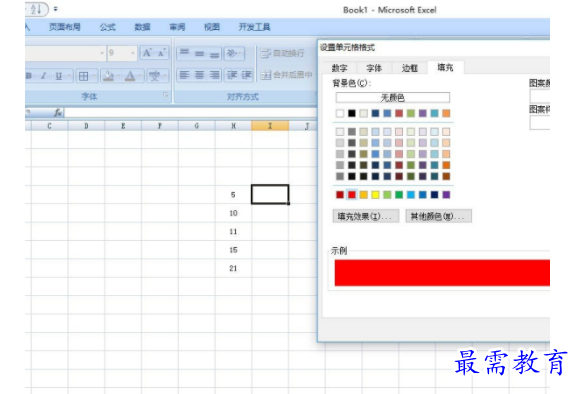Toggle Bold formatting
The height and width of the screenshot is (394, 576).
[x=29, y=76]
